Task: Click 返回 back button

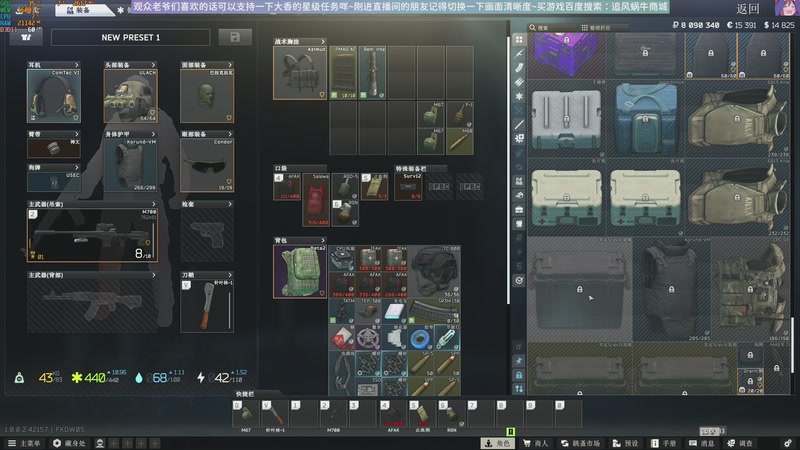Action: click(x=748, y=9)
